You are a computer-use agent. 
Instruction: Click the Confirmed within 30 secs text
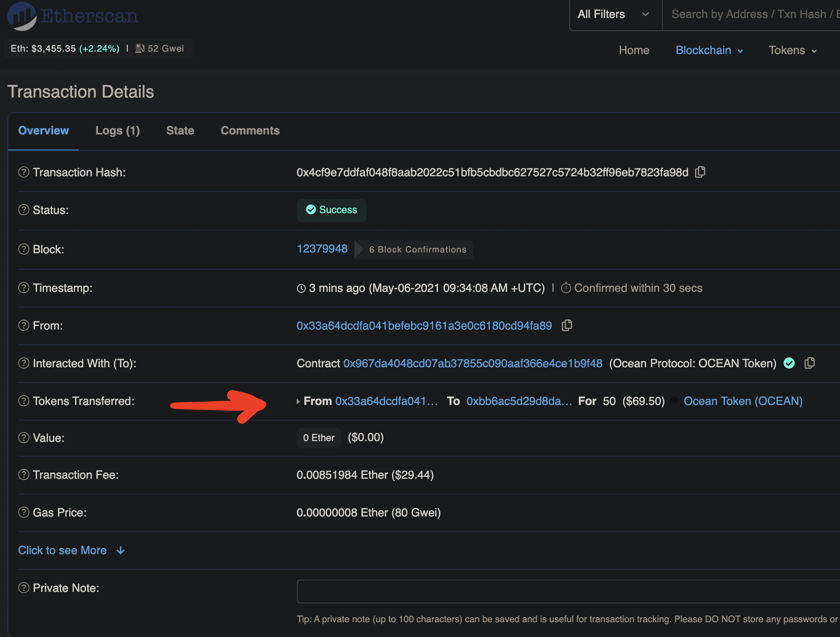(x=638, y=288)
